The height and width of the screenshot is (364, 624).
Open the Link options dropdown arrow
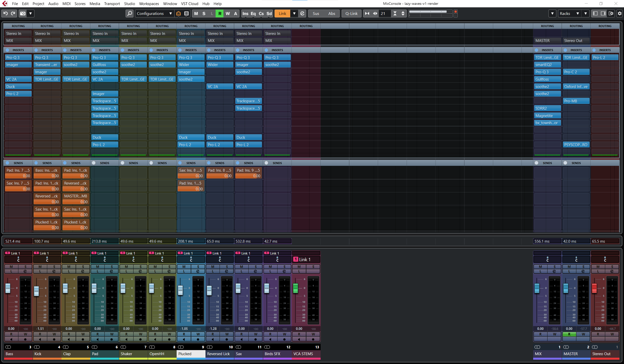tap(294, 13)
